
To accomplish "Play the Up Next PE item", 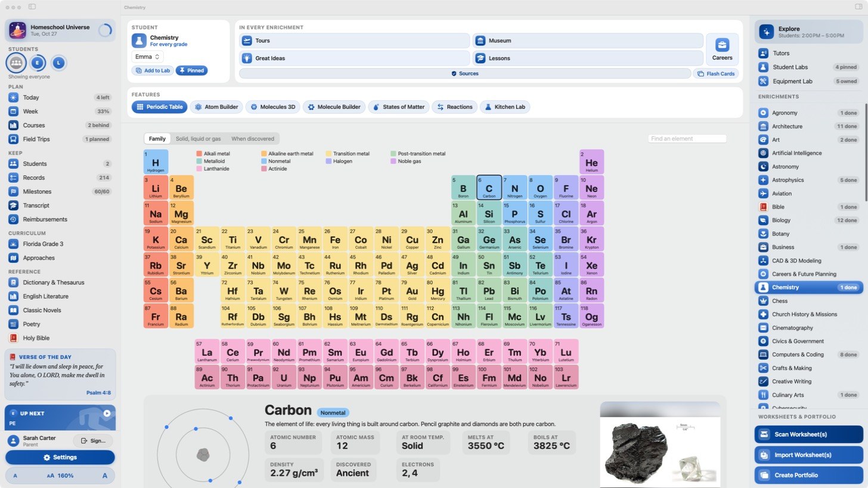I will (107, 413).
